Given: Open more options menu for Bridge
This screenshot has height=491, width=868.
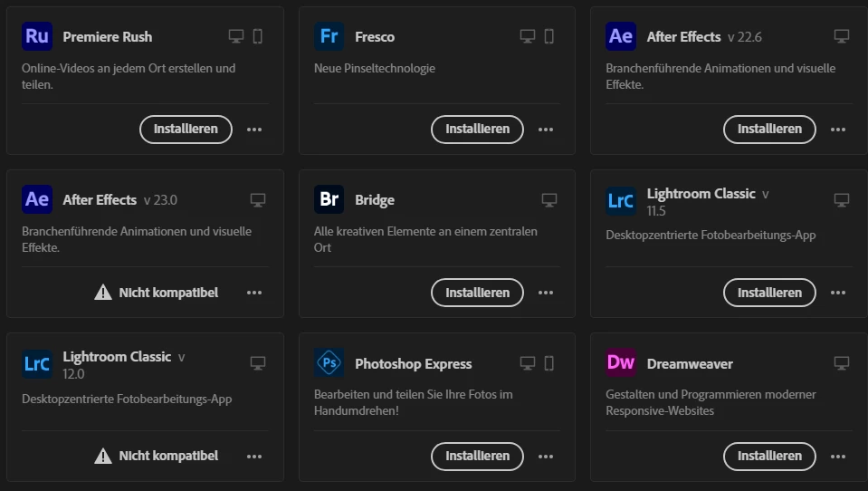Looking at the screenshot, I should [x=546, y=293].
